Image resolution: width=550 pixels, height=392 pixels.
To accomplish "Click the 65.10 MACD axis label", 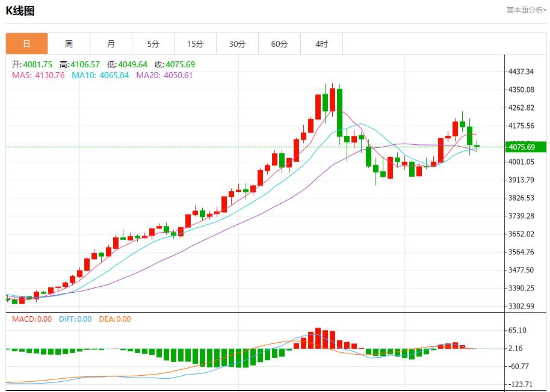I will [518, 330].
